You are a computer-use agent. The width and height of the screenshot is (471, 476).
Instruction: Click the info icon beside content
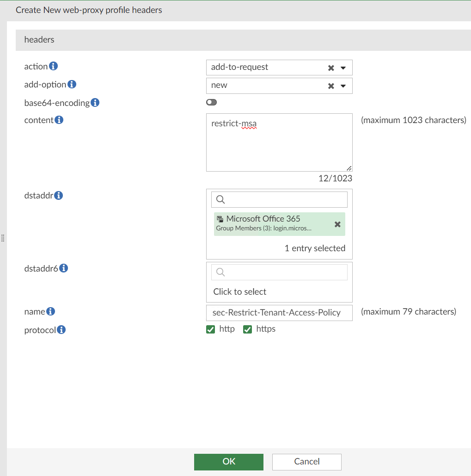pos(60,119)
